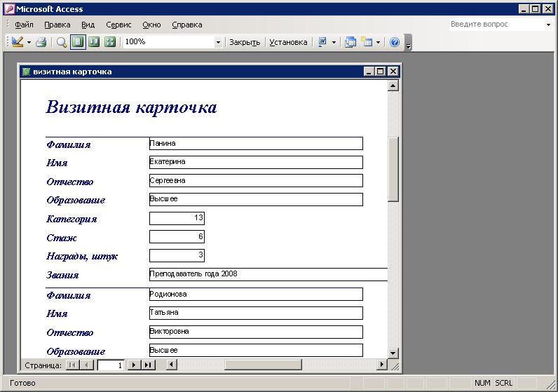Screen dimensions: 558x392
Task: Click the View design mode icon
Action: [18, 42]
